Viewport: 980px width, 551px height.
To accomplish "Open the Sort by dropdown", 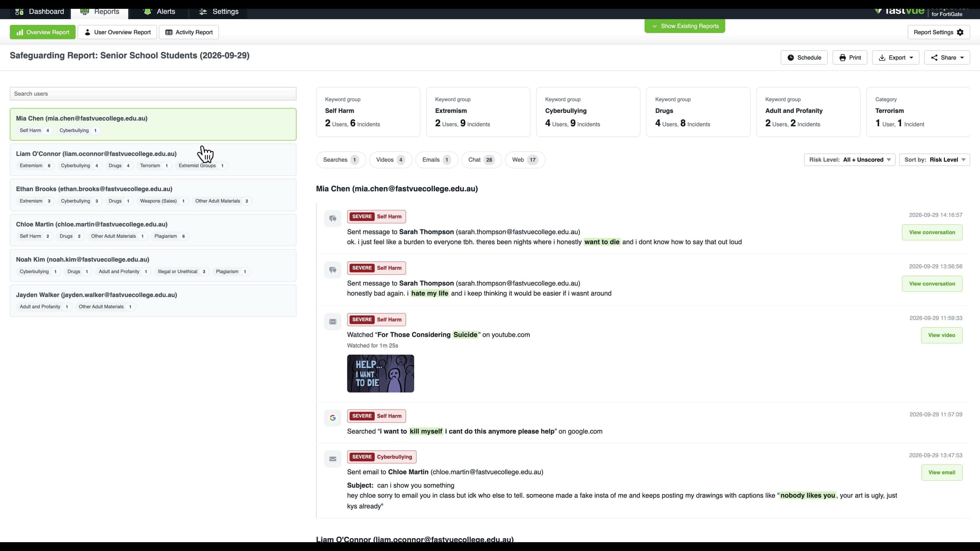I will click(934, 160).
